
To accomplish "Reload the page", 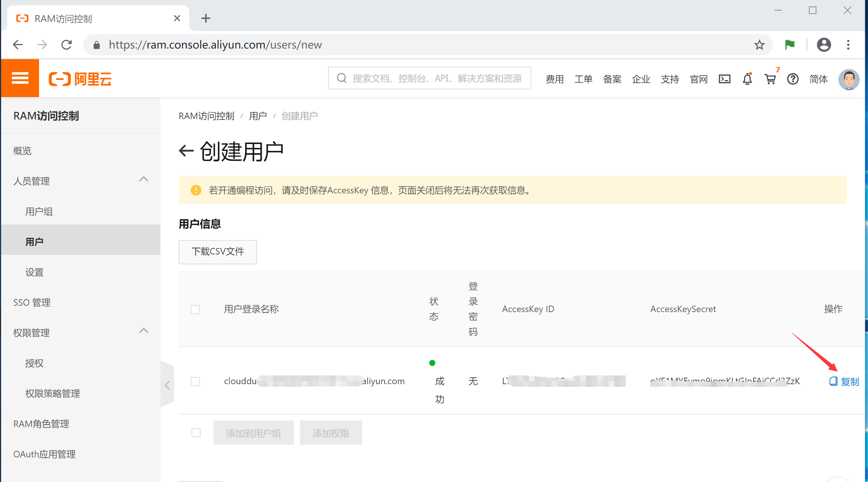I will pyautogui.click(x=67, y=45).
